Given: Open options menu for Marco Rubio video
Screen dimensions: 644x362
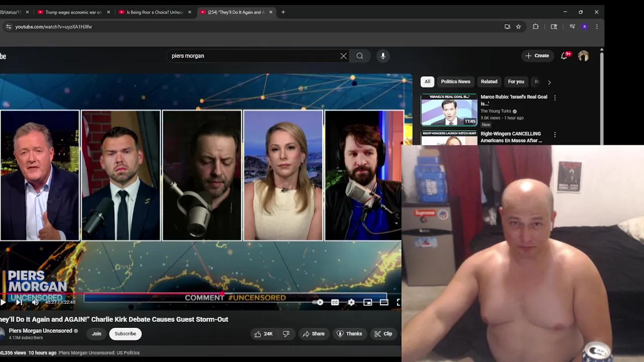Looking at the screenshot, I should click(x=555, y=98).
